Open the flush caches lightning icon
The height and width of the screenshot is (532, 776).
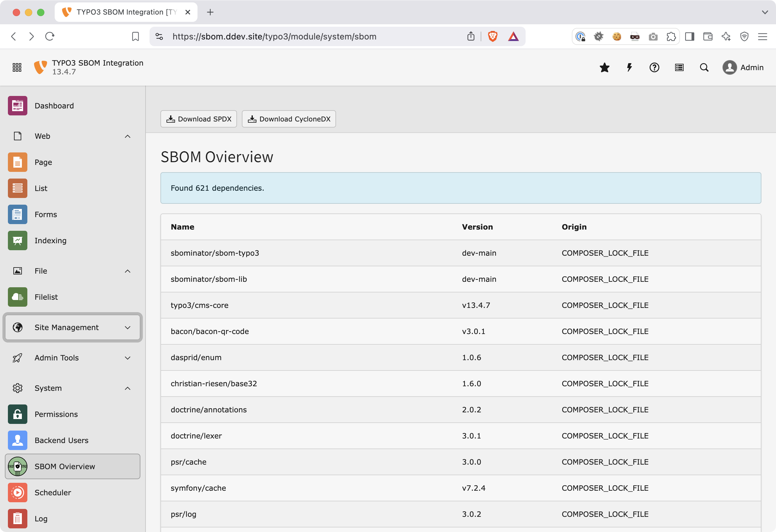point(630,68)
